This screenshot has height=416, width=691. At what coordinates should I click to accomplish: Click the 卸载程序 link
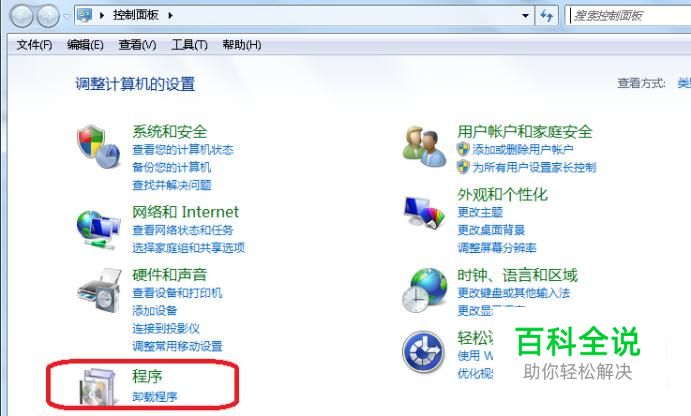(155, 397)
